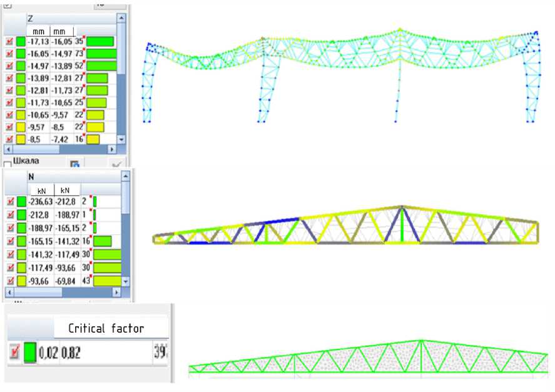
Task: Click the Шкала label
Action: pos(26,161)
